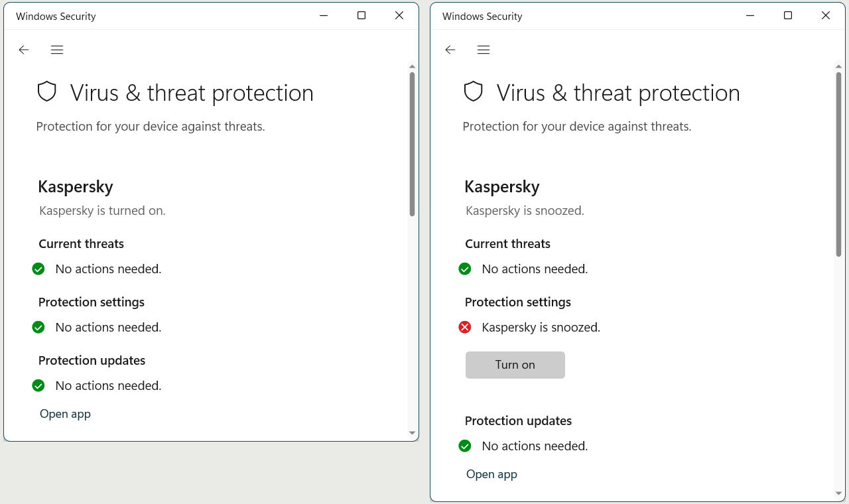Open hamburger menu in left window
This screenshot has width=849, height=504.
pos(57,50)
